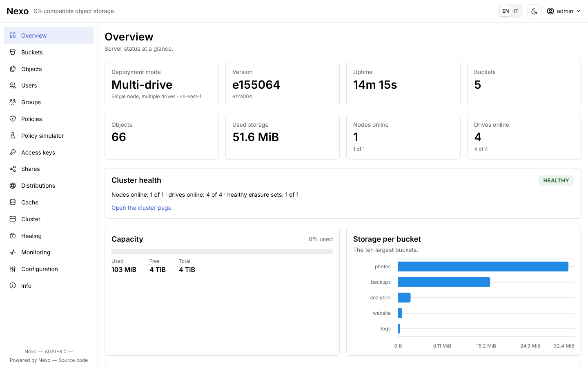588x368 pixels.
Task: Click the admin user avatar icon
Action: 550,11
